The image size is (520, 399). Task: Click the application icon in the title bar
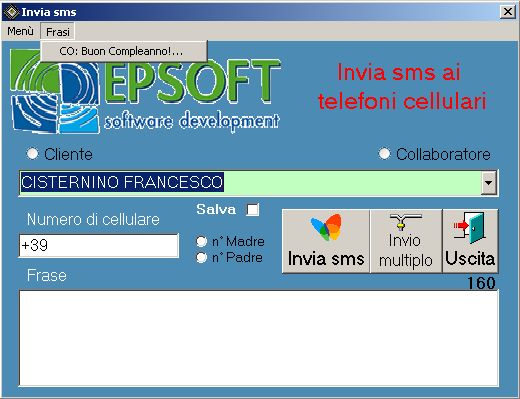pyautogui.click(x=11, y=12)
